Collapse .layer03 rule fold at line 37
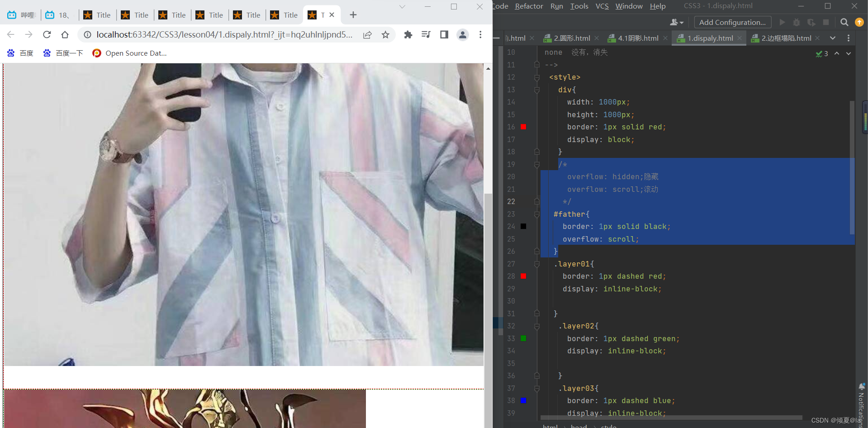Viewport: 868px width, 428px height. 537,389
